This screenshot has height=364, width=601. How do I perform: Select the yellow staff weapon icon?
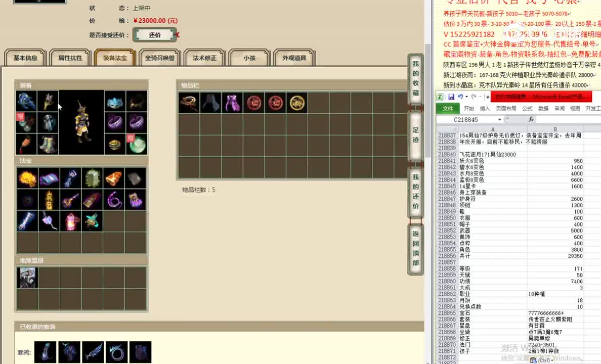pyautogui.click(x=48, y=101)
